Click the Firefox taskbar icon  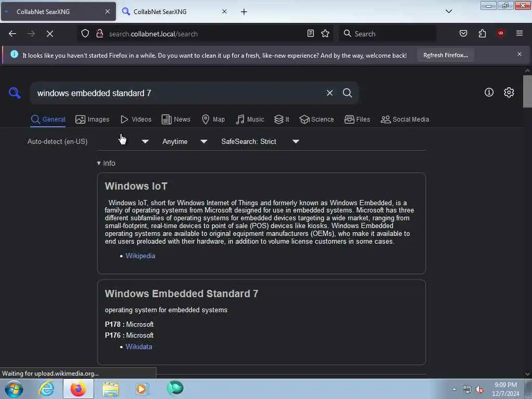click(78, 389)
